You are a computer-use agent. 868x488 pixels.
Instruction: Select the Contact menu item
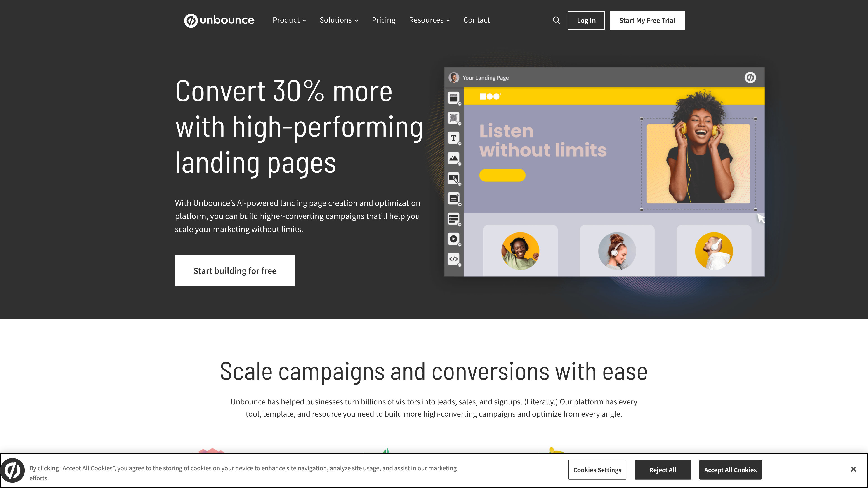[476, 20]
